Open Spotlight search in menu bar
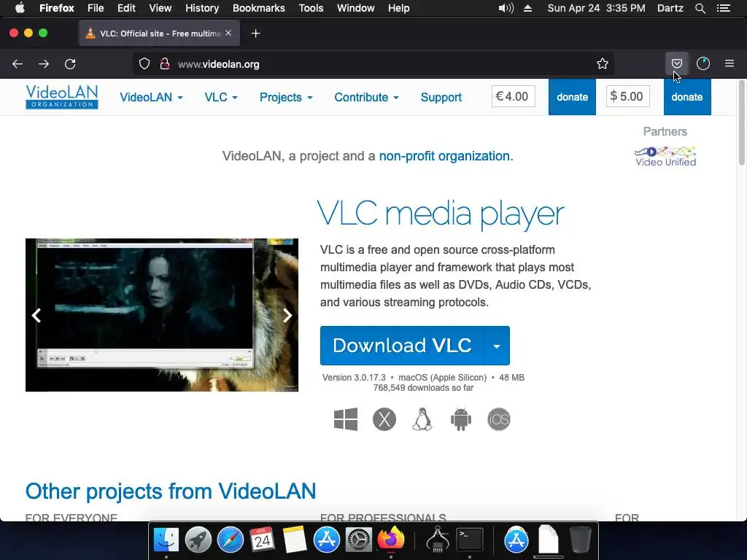This screenshot has height=560, width=747. pos(700,8)
